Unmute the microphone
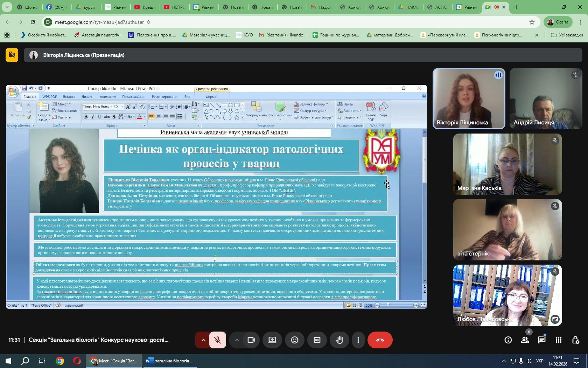Image resolution: width=588 pixels, height=368 pixels. click(218, 340)
